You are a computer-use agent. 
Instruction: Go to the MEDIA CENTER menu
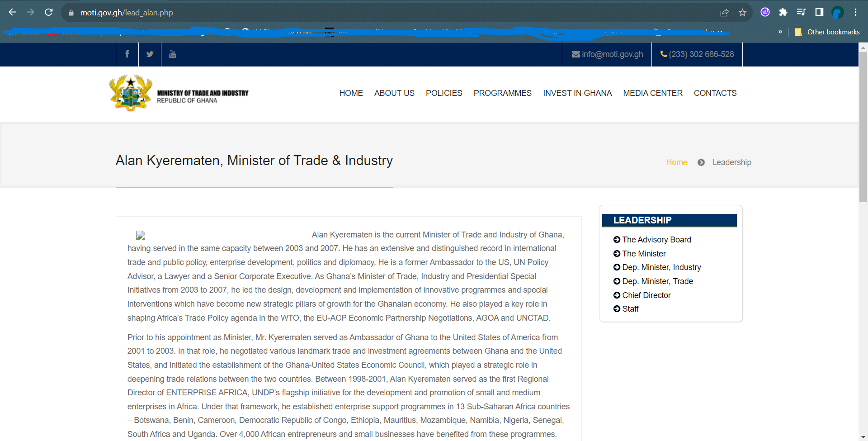click(x=652, y=93)
